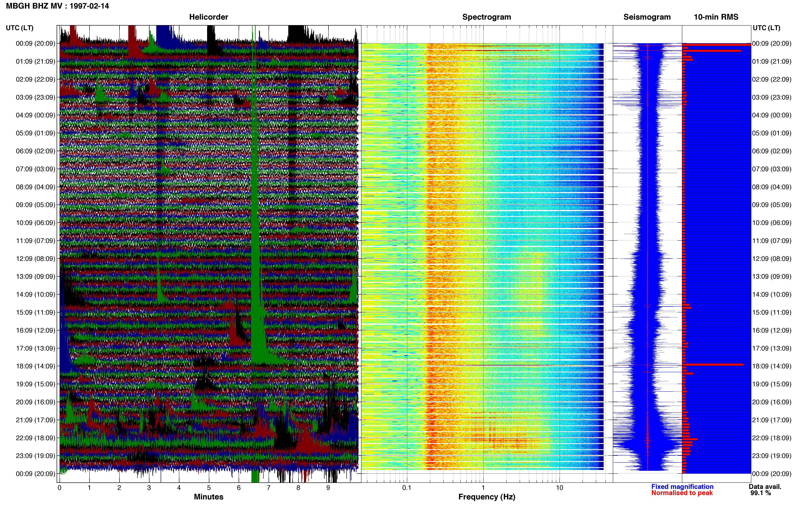Click the 'Minutes' x-axis label
The height and width of the screenshot is (508, 812).
click(x=209, y=497)
